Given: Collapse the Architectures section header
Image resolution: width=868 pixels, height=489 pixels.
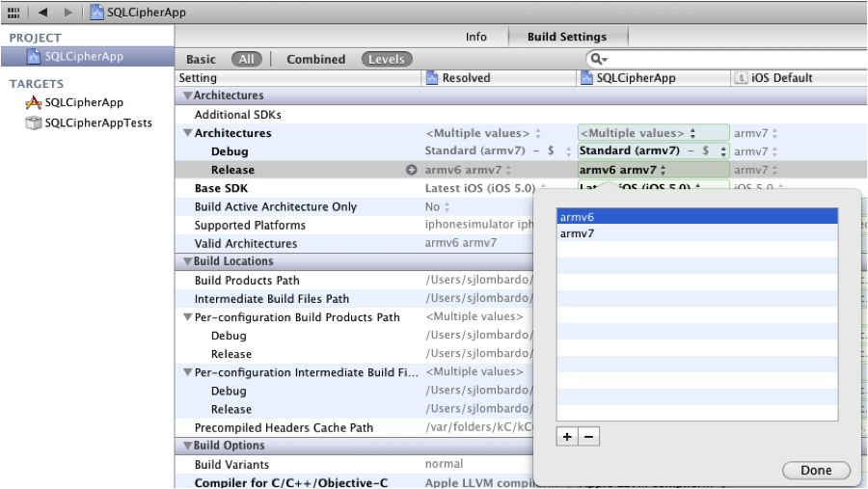Looking at the screenshot, I should pyautogui.click(x=187, y=95).
